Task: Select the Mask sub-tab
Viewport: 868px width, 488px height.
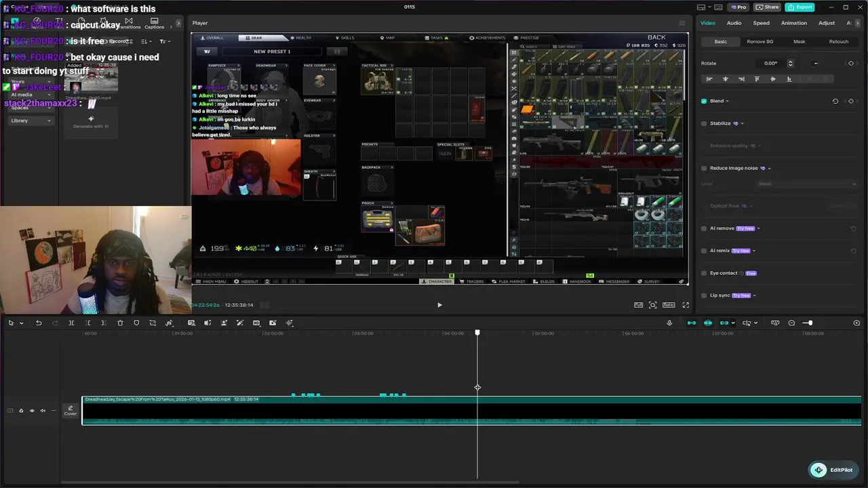Action: [799, 41]
